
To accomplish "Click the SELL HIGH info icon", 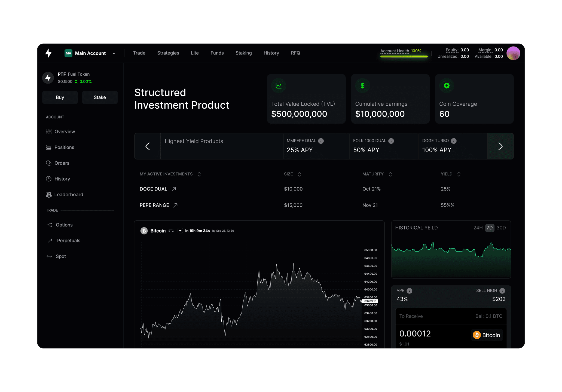I will [x=502, y=291].
